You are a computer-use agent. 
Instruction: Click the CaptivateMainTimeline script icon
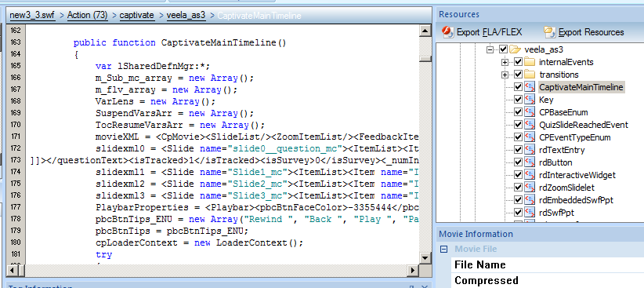pos(530,87)
